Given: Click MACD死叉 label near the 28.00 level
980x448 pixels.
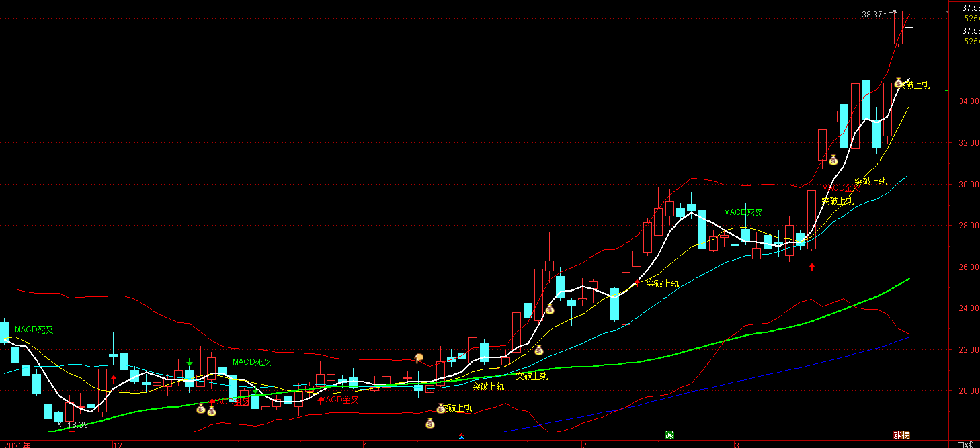Looking at the screenshot, I should (743, 212).
